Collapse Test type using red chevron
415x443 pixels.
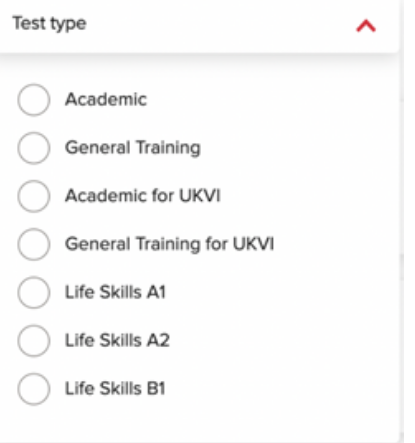366,26
